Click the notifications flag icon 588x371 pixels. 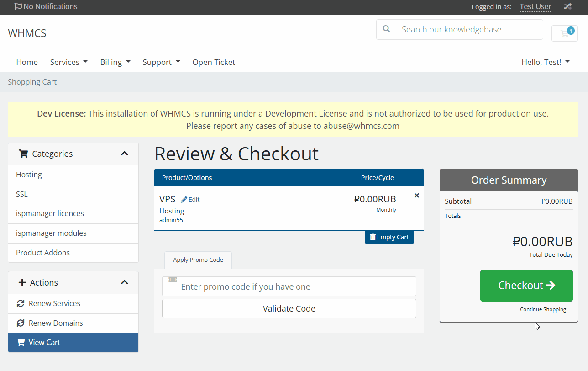18,6
